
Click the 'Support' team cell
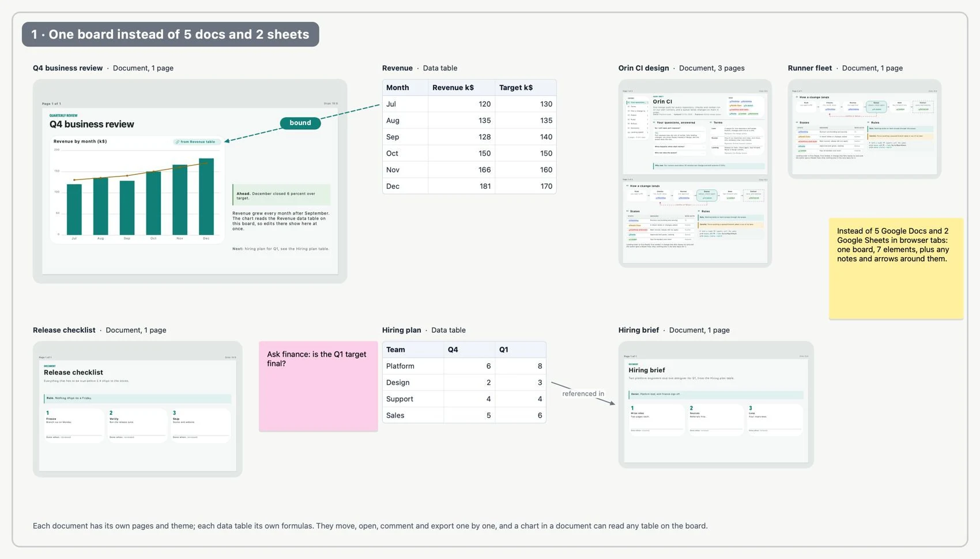tap(413, 399)
